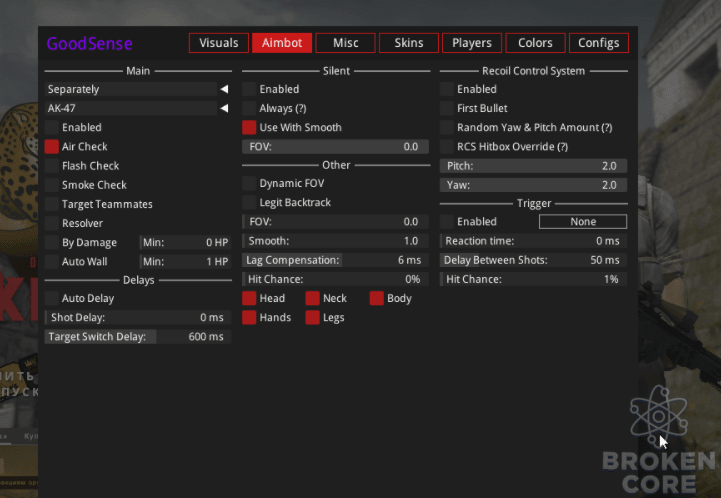Open the Trigger key None selector

[583, 222]
